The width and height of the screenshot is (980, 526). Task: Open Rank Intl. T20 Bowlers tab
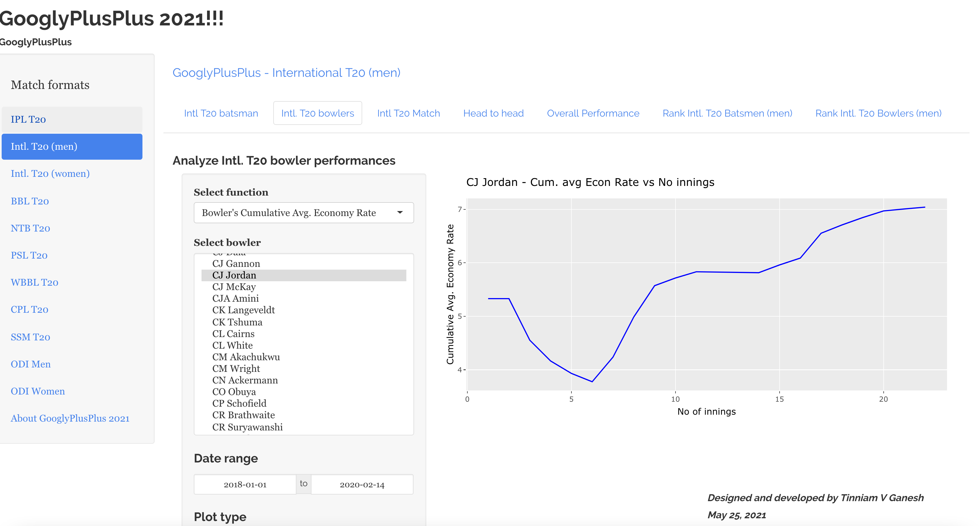coord(878,114)
